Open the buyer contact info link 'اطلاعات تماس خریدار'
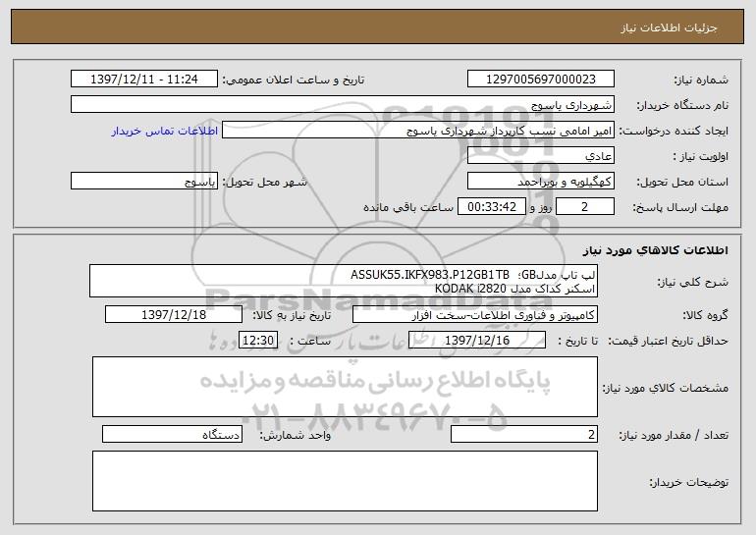The width and height of the screenshot is (756, 535). click(x=165, y=131)
